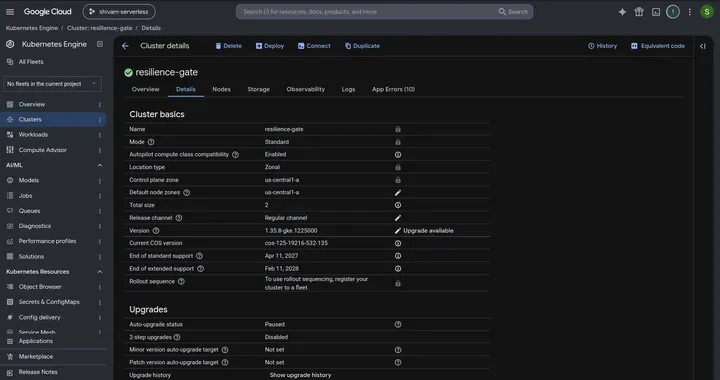Viewport: 720px width, 380px height.
Task: Click help icon beside Rollout sequence
Action: click(181, 281)
